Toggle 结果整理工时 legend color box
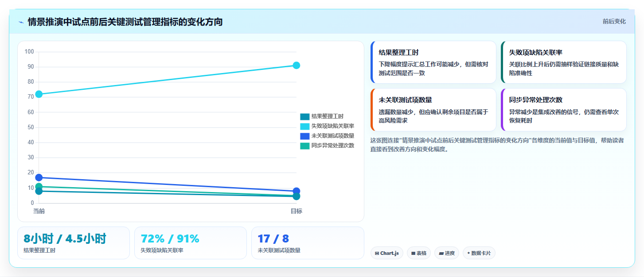This screenshot has height=277, width=644. pos(304,117)
